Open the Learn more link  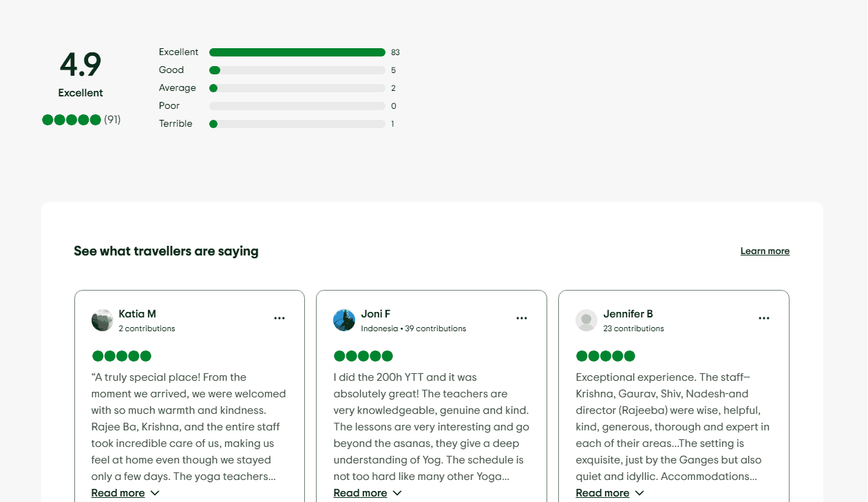[x=765, y=251]
